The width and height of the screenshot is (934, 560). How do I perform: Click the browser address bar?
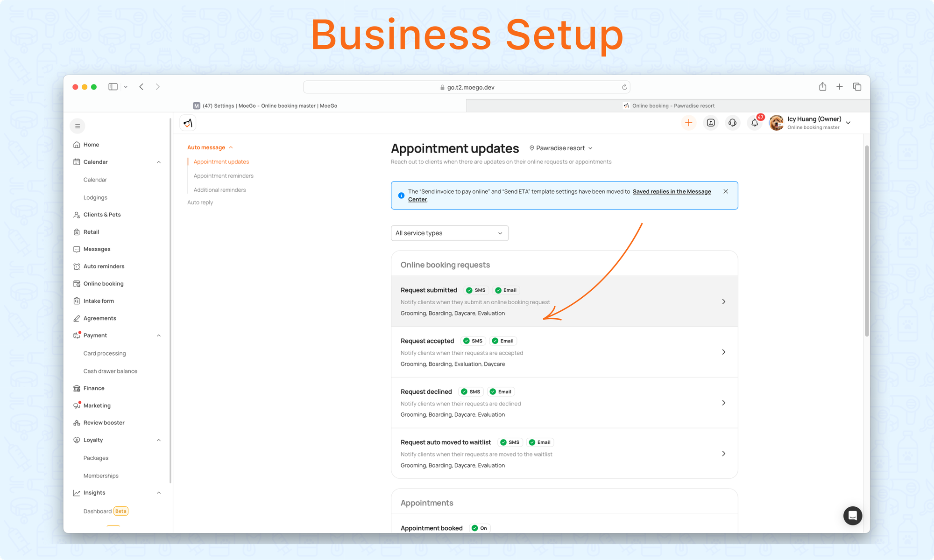click(x=467, y=87)
